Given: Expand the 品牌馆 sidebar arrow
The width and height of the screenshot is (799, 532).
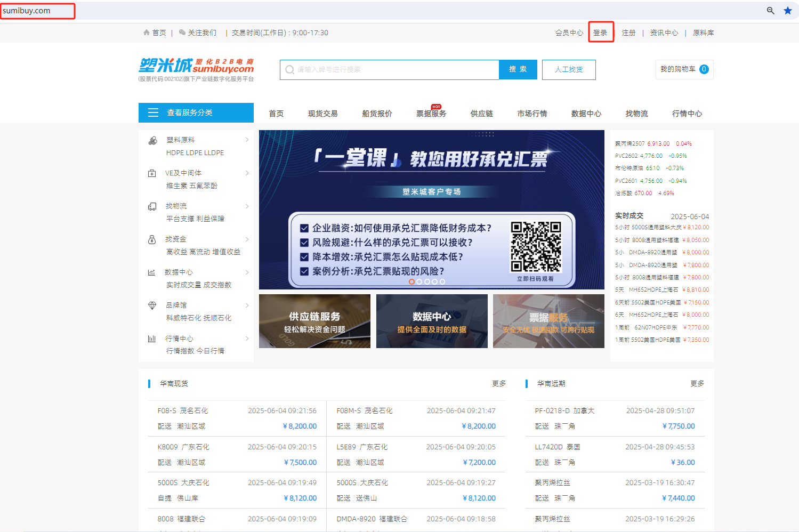Looking at the screenshot, I should (247, 305).
